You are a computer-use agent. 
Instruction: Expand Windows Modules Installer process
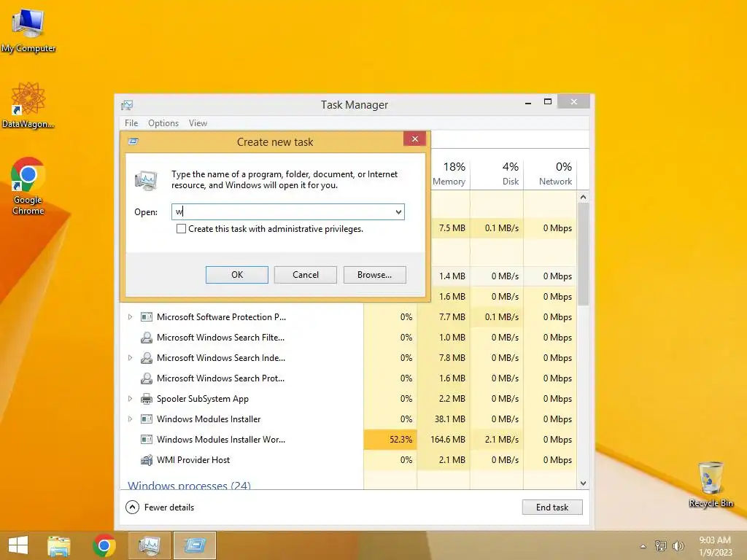click(x=130, y=419)
